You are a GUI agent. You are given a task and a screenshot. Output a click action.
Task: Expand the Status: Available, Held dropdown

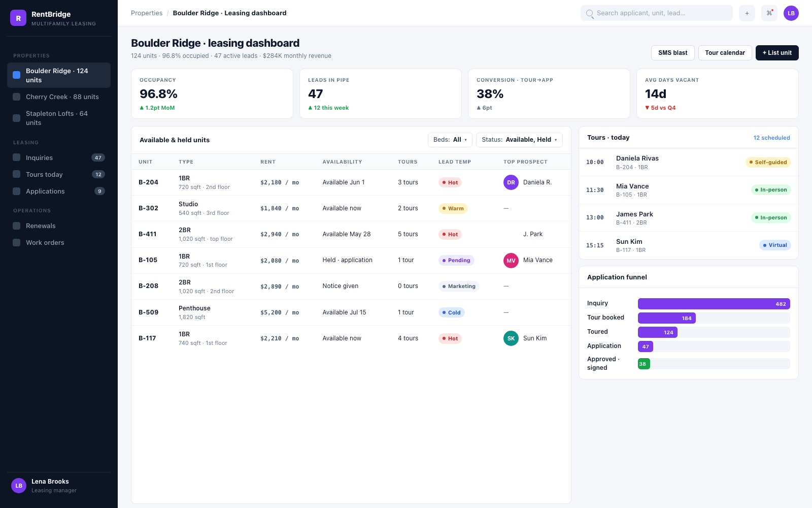(x=519, y=140)
